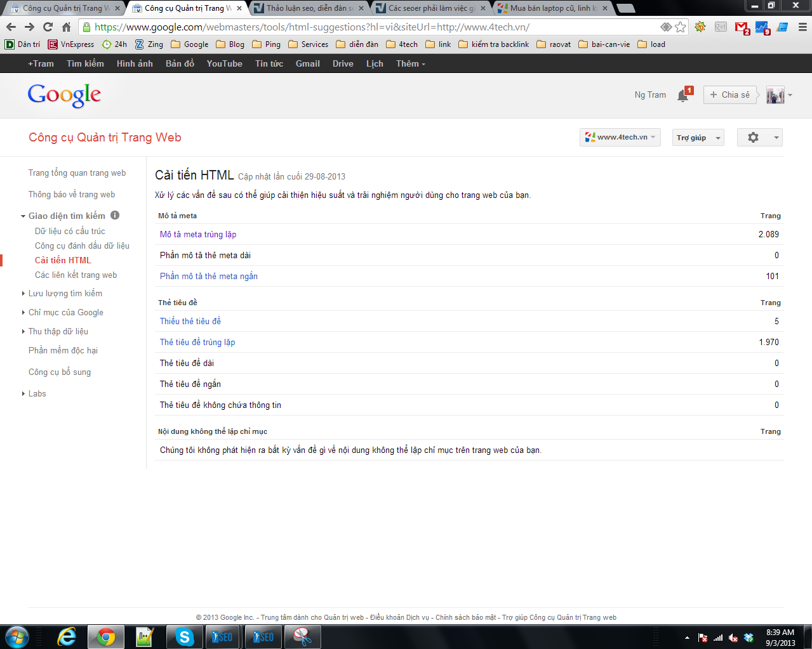Open Thông báo về trang web
The width and height of the screenshot is (812, 649).
pos(72,194)
